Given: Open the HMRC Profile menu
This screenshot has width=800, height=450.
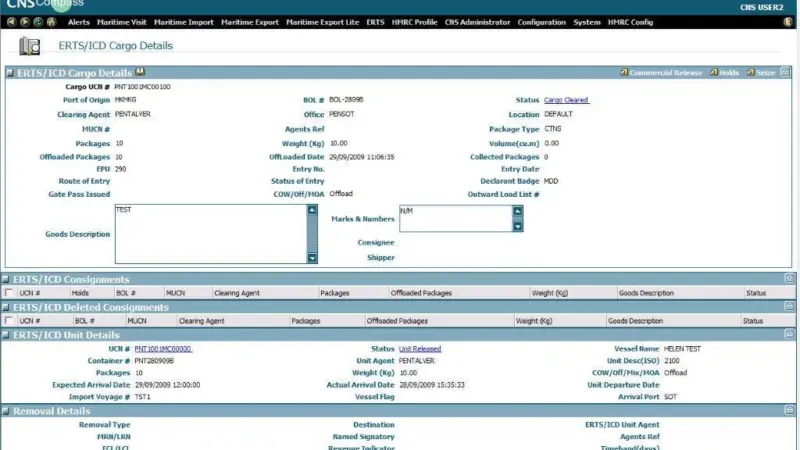Looking at the screenshot, I should coord(414,22).
